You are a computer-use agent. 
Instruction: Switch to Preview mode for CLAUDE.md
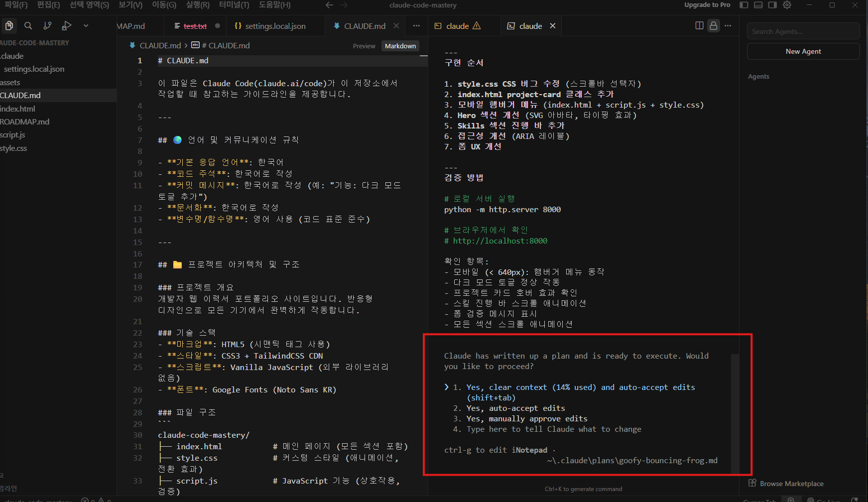coord(364,46)
